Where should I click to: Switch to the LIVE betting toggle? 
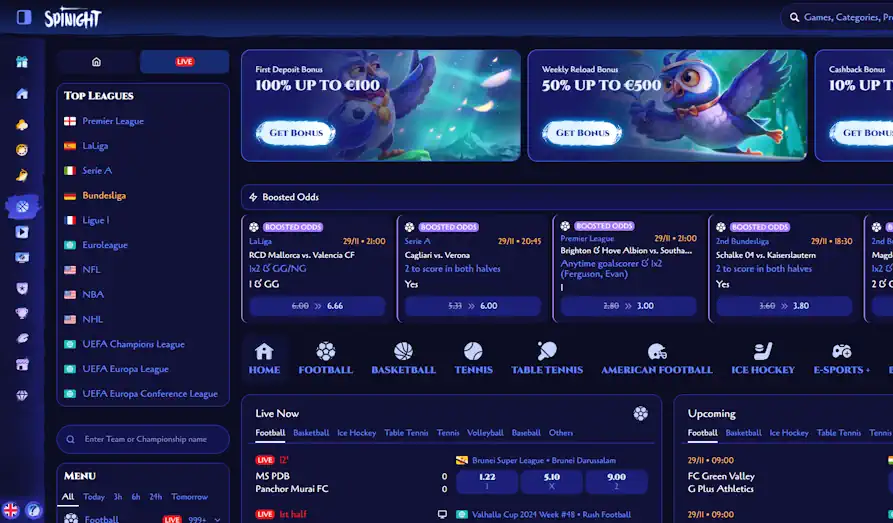185,62
